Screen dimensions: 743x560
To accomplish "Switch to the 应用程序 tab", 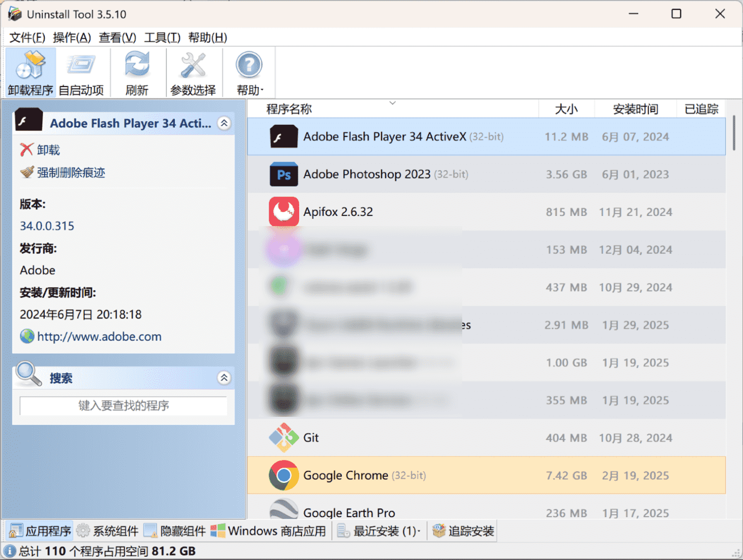I will coord(40,531).
